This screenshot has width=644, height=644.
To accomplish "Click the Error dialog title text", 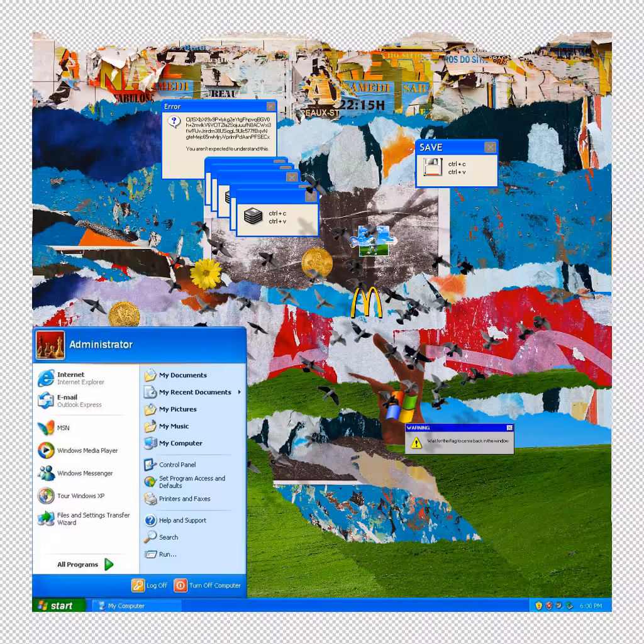I will pos(172,106).
